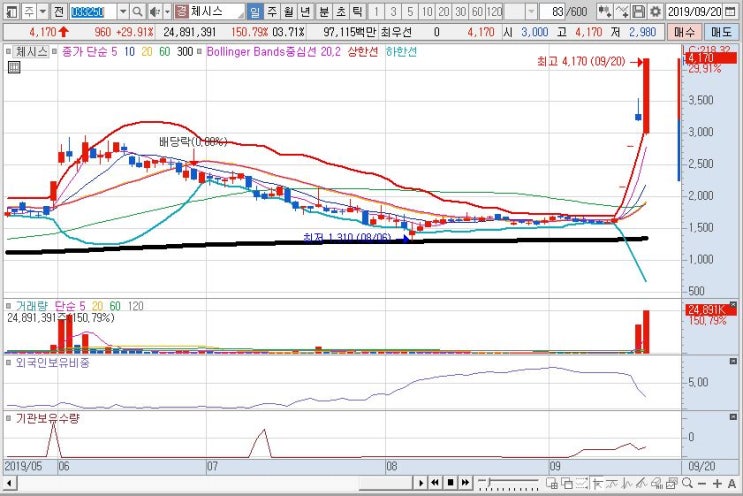Choose the 3 interval button
Screen dimensions: 743x496
coord(393,11)
